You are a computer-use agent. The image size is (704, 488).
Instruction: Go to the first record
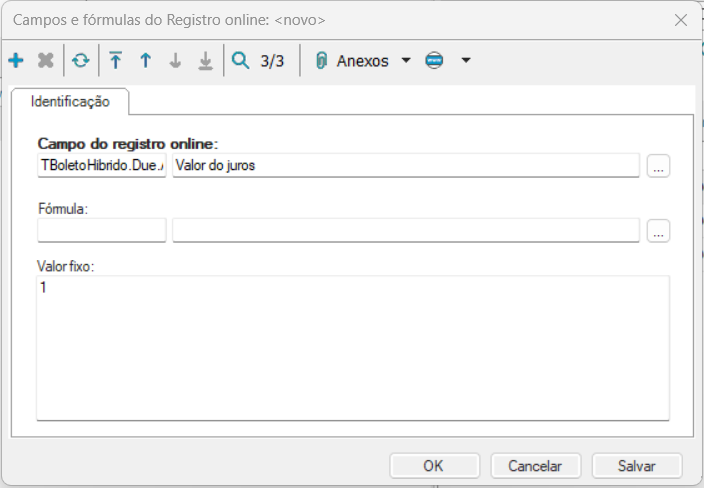(x=116, y=61)
